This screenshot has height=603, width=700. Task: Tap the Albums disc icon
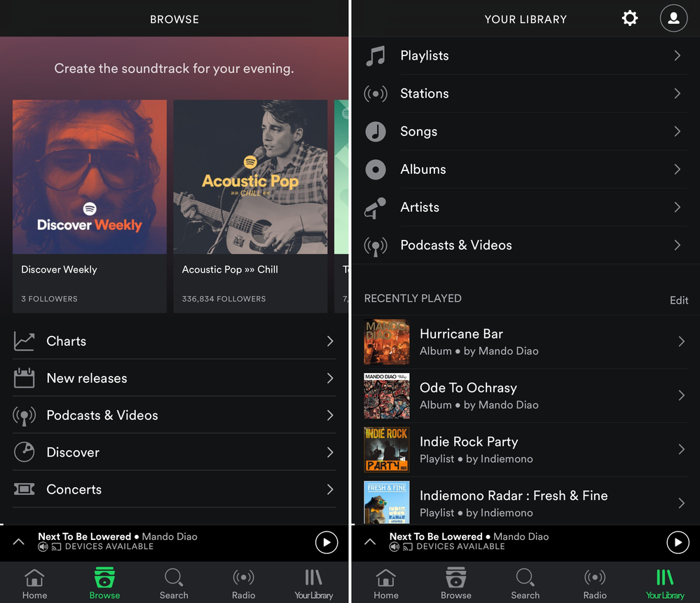click(376, 169)
